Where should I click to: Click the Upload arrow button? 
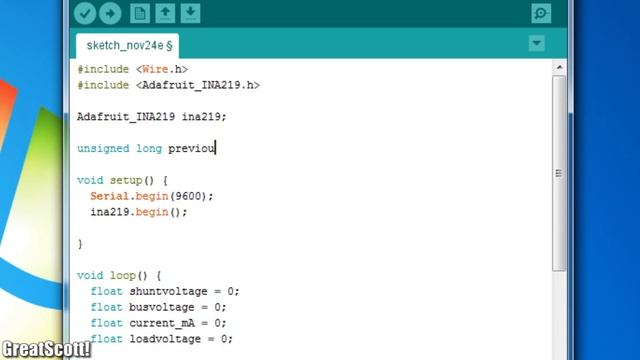[x=110, y=13]
